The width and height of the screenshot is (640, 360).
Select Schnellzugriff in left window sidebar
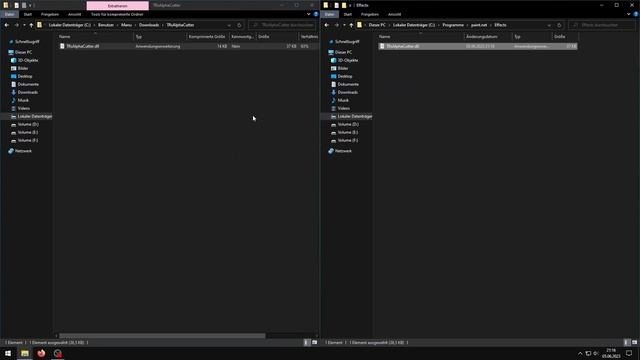[x=27, y=42]
